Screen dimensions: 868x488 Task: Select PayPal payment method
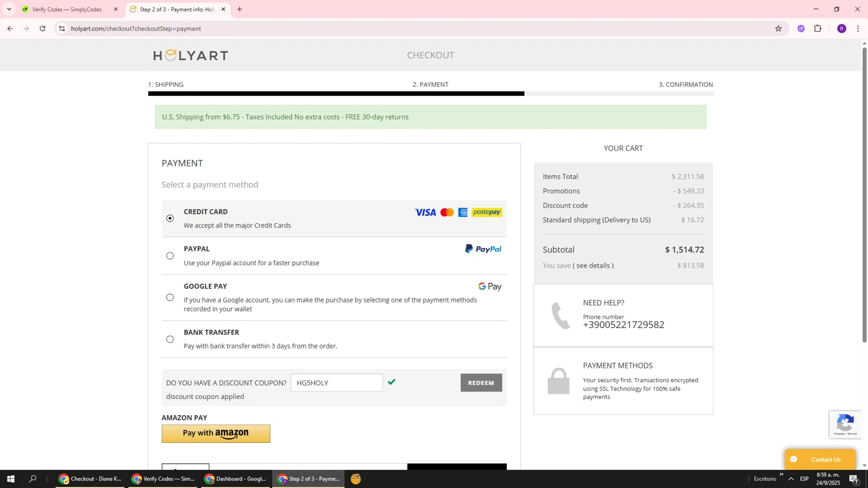pos(170,256)
